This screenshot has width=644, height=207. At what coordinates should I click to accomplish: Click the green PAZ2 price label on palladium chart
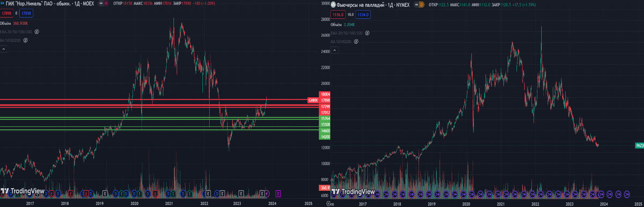640,145
